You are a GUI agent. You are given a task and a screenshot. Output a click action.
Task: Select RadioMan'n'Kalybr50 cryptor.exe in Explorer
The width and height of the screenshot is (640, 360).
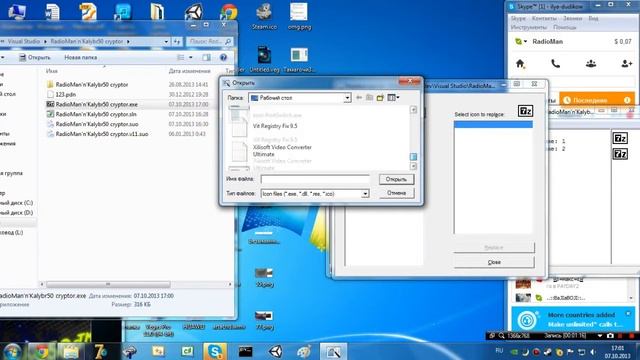(x=97, y=104)
